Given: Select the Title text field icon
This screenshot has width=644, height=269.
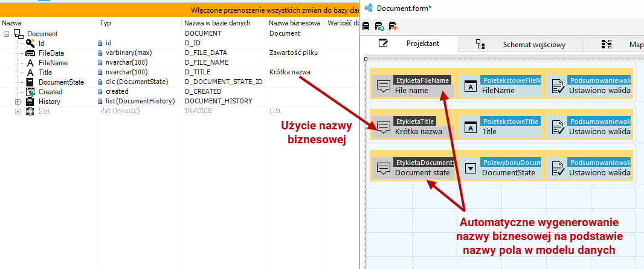Looking at the screenshot, I should coord(30,73).
